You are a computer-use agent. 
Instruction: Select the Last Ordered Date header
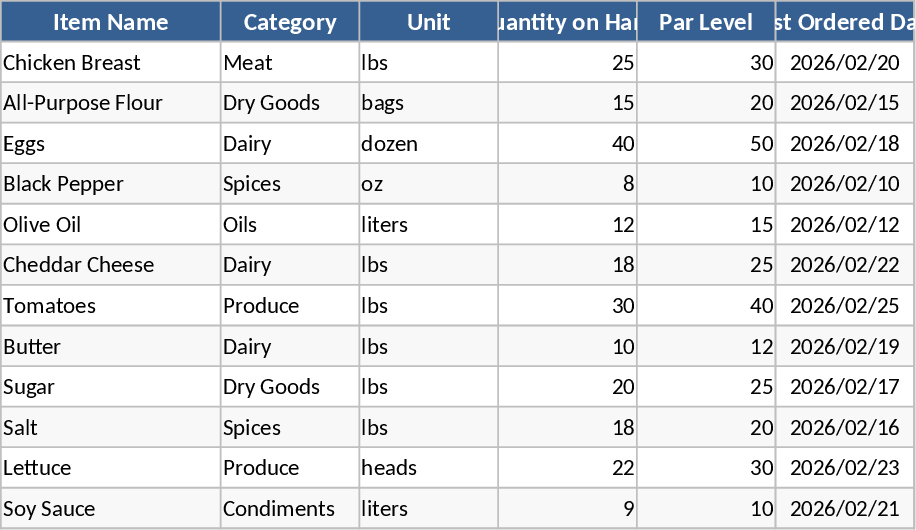845,22
